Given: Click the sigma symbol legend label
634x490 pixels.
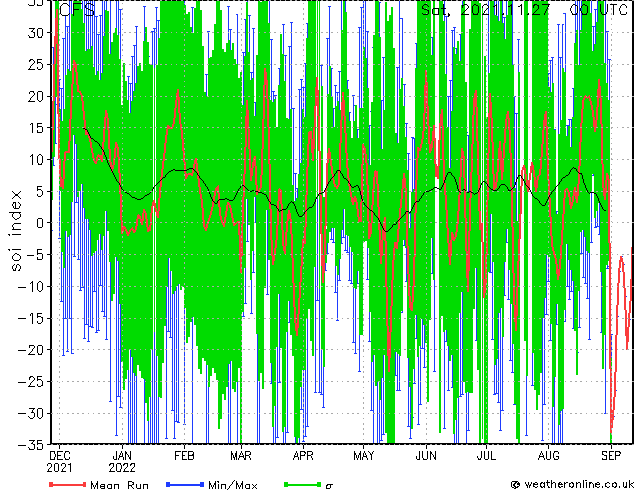Looking at the screenshot, I should [329, 486].
